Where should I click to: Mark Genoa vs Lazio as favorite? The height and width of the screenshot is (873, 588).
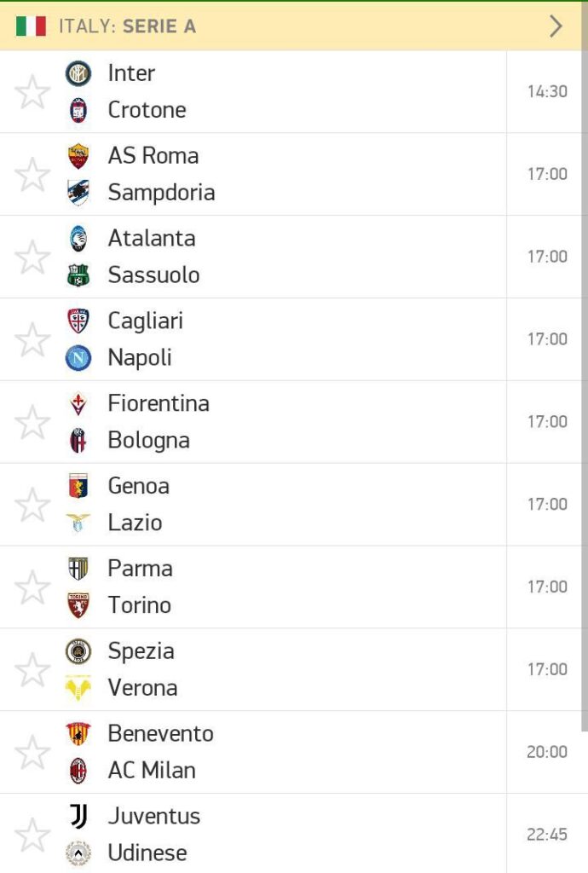click(x=32, y=505)
